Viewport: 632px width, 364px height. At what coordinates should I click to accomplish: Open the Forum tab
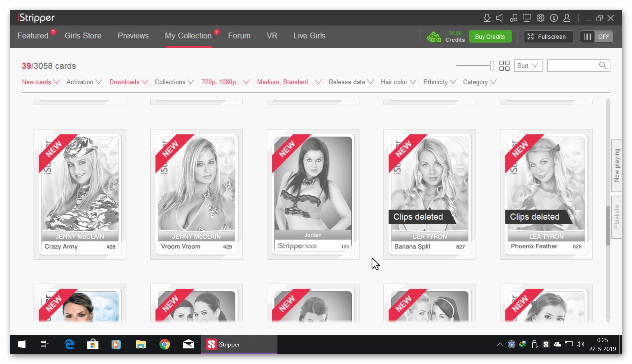[x=239, y=36]
